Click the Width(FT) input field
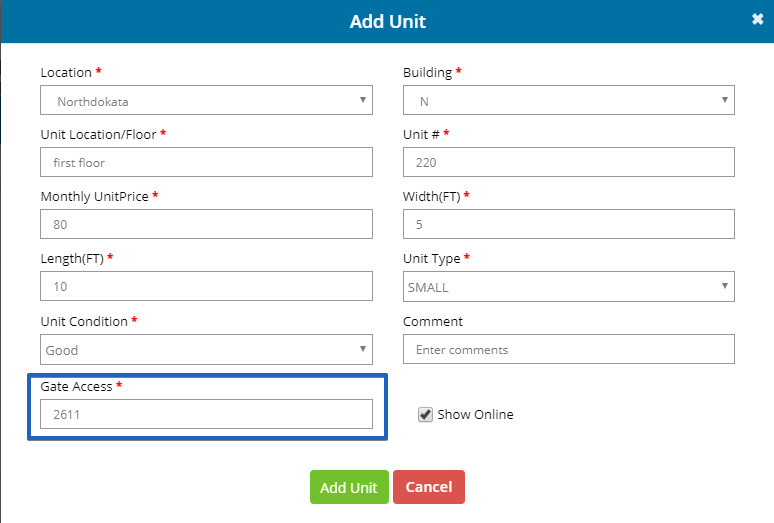This screenshot has width=774, height=523. coord(569,224)
